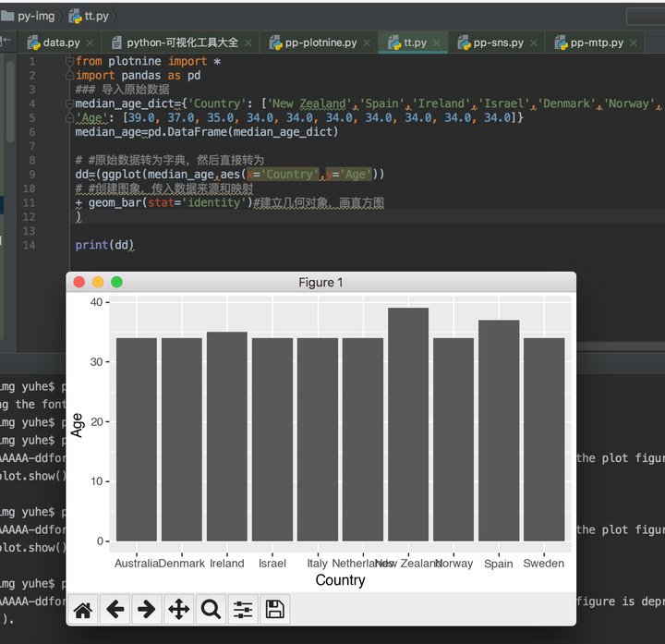Switch to the pp-mtp.py tab

tap(596, 43)
